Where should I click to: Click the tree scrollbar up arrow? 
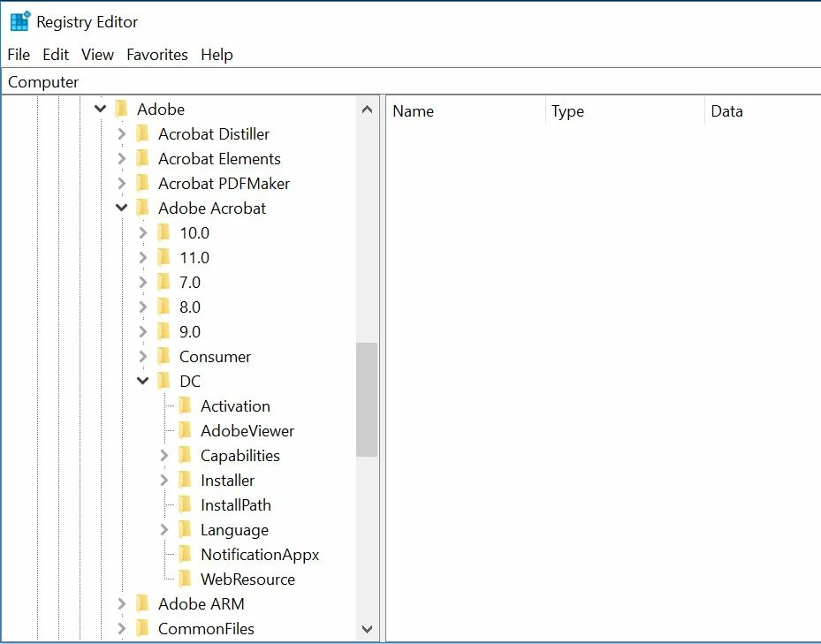[x=367, y=110]
